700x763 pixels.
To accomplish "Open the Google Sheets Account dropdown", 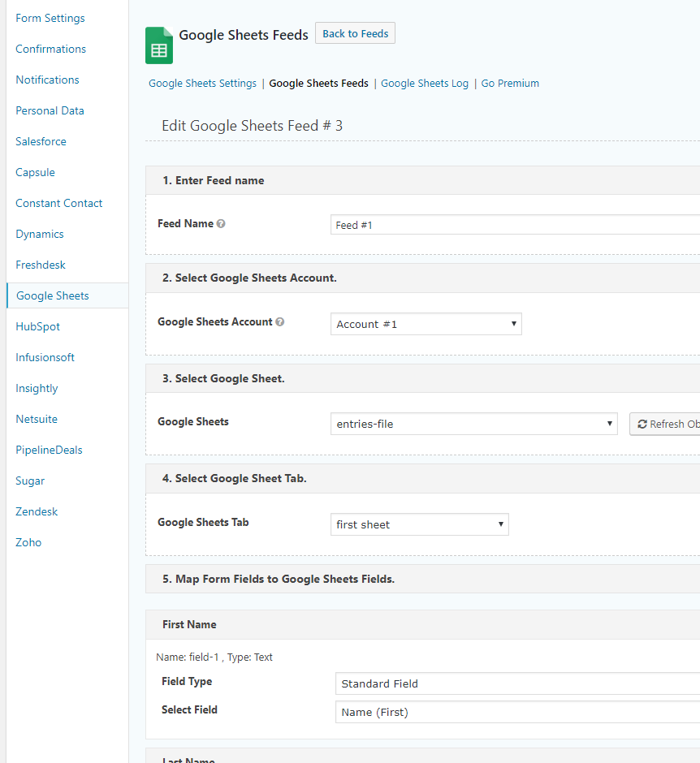I will 426,324.
